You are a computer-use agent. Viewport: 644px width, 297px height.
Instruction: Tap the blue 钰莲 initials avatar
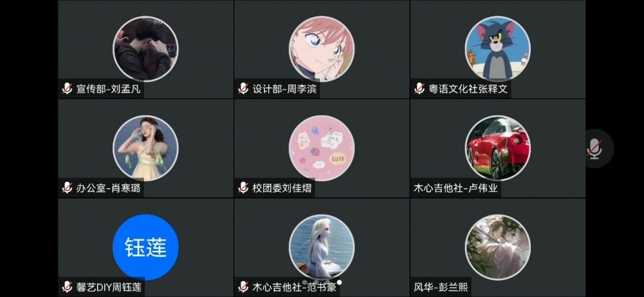(x=146, y=247)
